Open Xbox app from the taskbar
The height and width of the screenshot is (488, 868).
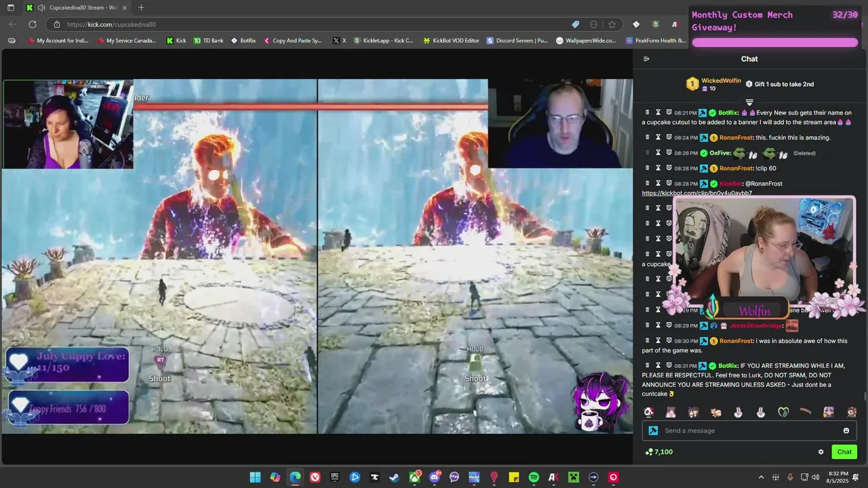pyautogui.click(x=414, y=477)
